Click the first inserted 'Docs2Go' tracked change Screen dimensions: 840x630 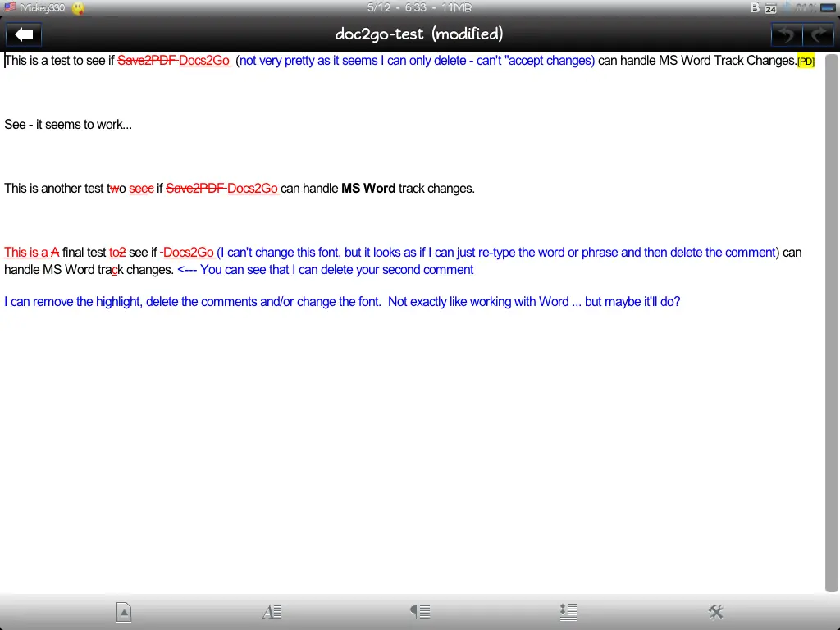204,61
